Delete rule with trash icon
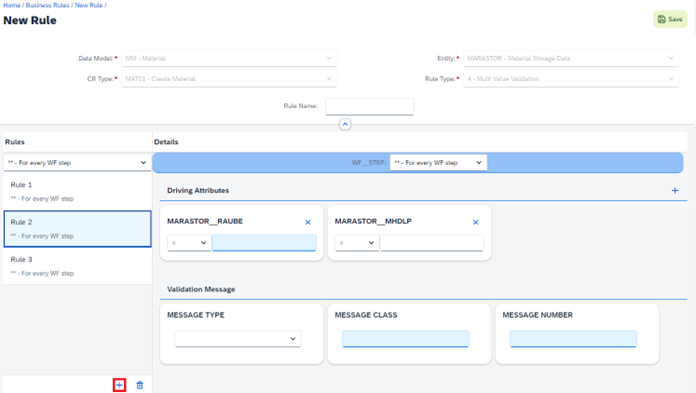The width and height of the screenshot is (696, 393). pyautogui.click(x=140, y=385)
